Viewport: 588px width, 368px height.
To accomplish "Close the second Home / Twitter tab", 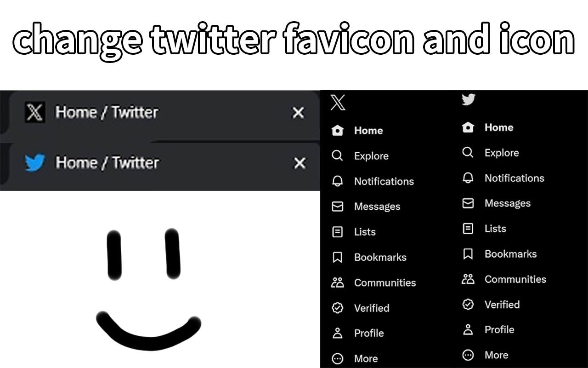I will 300,163.
